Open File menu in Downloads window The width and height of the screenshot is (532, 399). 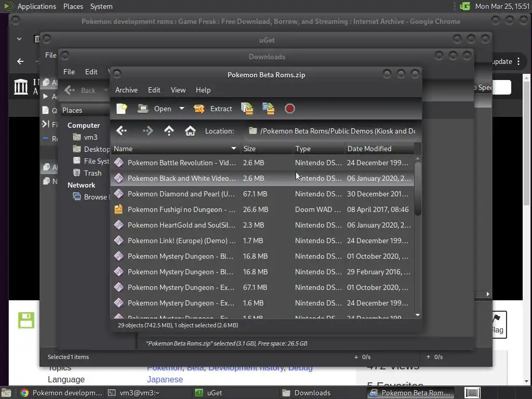69,72
